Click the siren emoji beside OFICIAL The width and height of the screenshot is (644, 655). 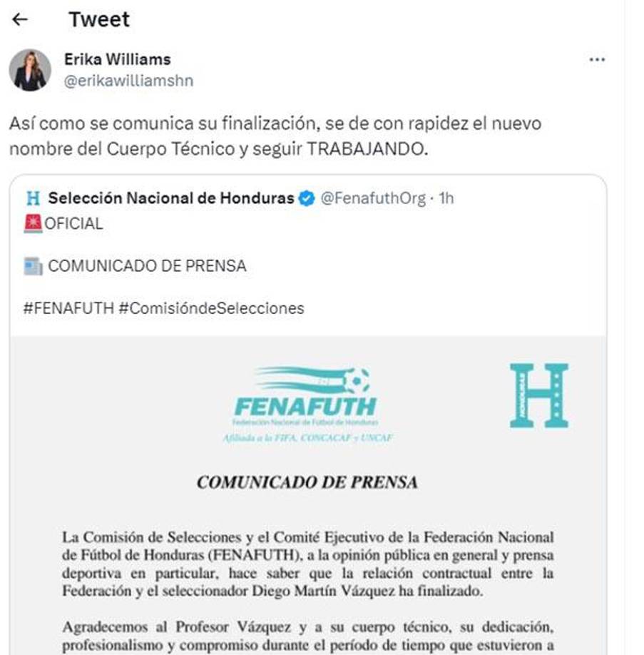point(32,223)
